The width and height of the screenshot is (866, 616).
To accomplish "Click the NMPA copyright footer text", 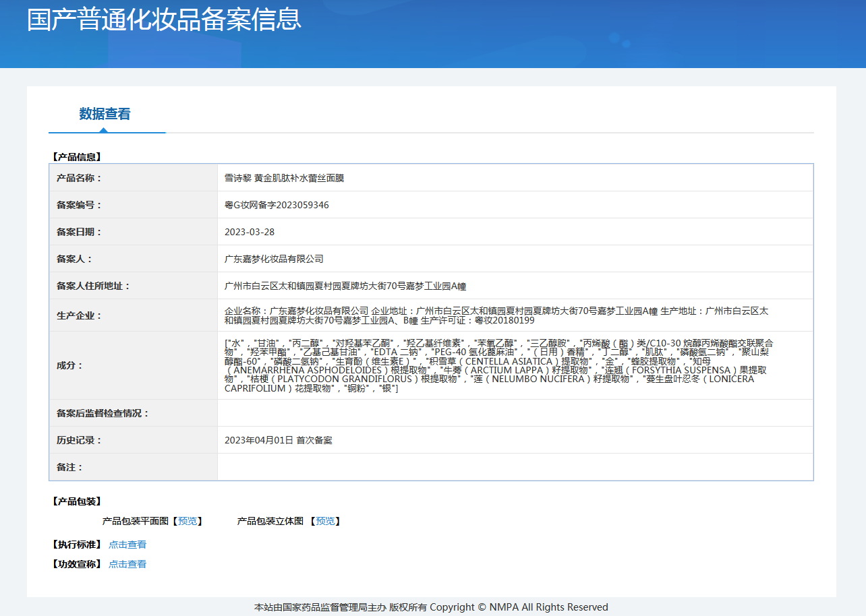I will pyautogui.click(x=431, y=607).
